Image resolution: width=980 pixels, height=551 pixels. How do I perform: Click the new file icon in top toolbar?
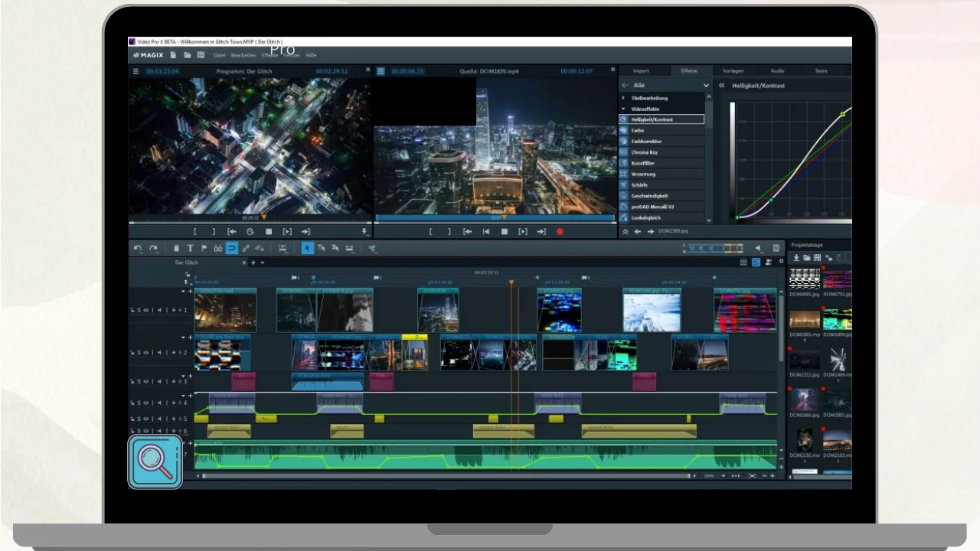click(x=174, y=55)
